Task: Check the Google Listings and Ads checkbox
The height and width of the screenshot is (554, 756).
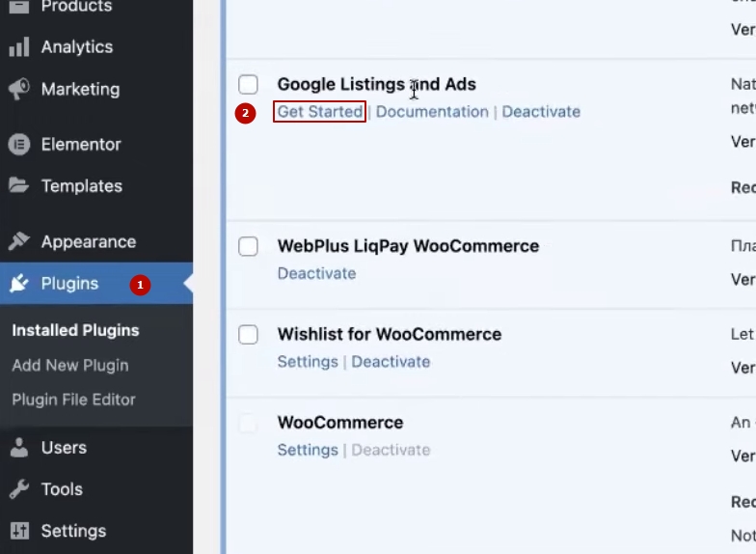Action: tap(249, 85)
